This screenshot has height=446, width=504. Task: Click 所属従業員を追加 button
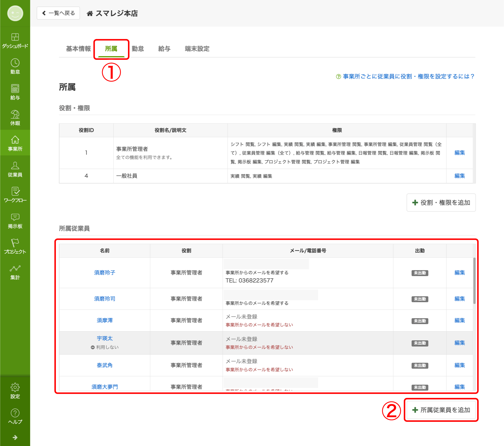coord(441,410)
